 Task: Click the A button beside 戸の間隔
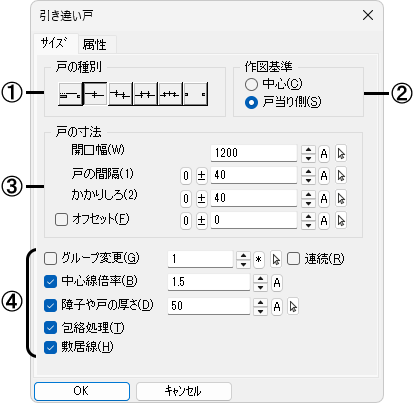coord(324,176)
